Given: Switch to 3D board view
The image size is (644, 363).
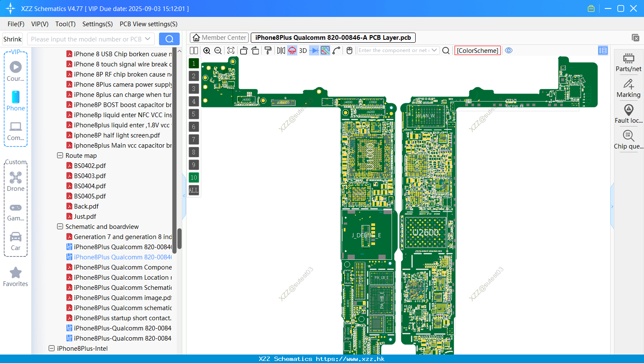Looking at the screenshot, I should (303, 51).
